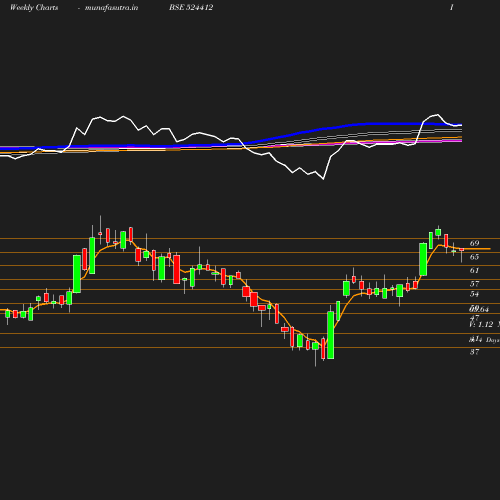
Task: Click the 54 price level label
Action: pos(474,294)
